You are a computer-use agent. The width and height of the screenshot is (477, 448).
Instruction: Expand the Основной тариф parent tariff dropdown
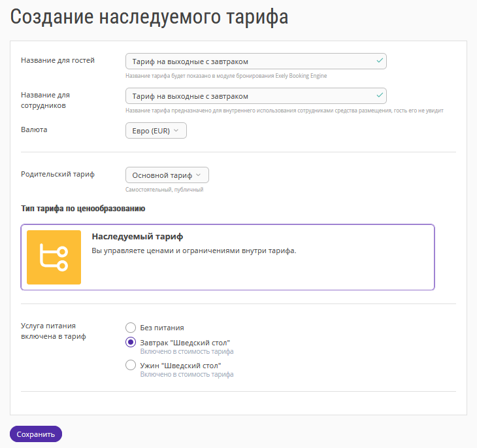pyautogui.click(x=167, y=175)
